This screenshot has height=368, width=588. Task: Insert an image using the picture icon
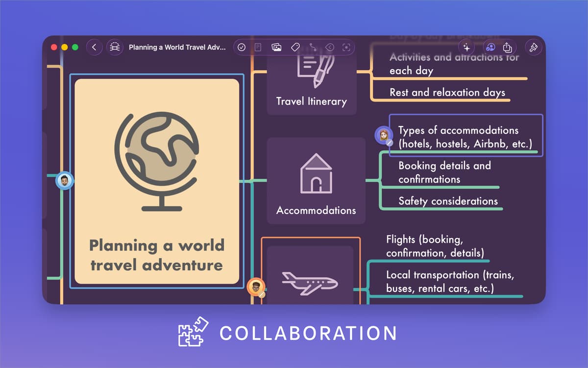tap(276, 48)
